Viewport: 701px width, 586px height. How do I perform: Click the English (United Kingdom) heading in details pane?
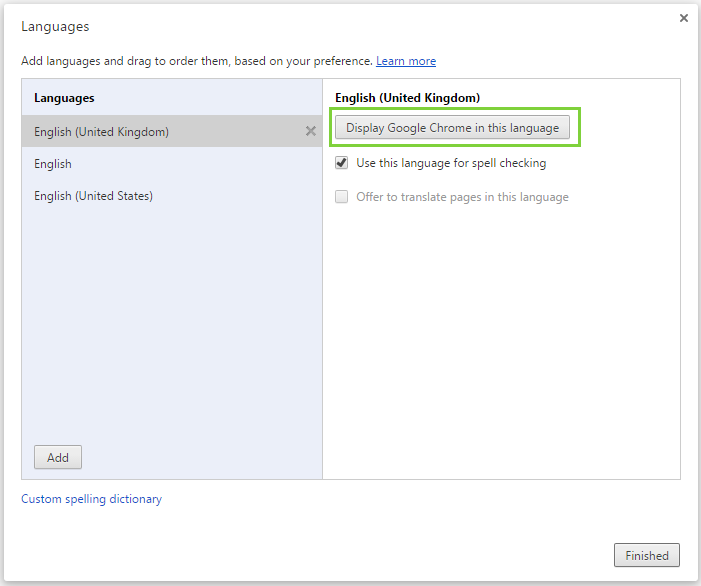coord(407,98)
